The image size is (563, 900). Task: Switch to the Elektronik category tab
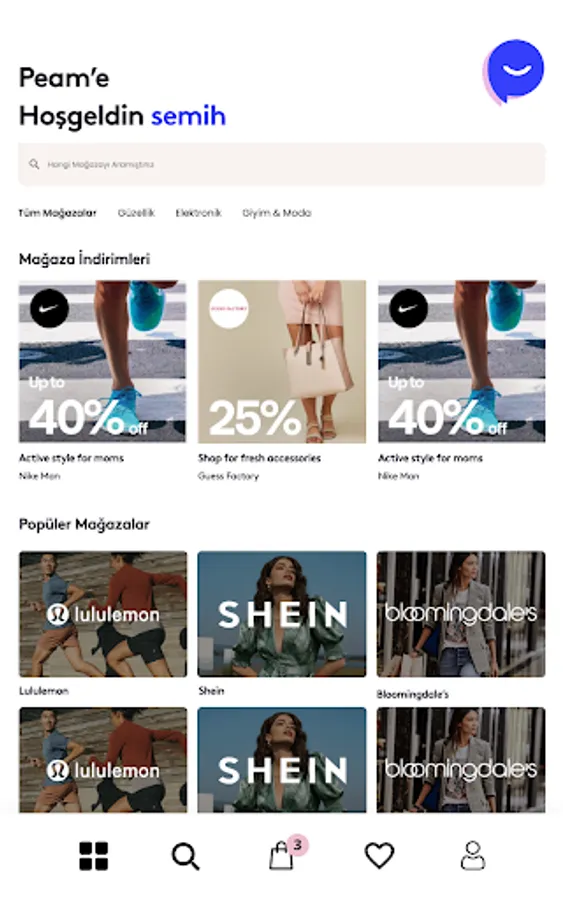[x=199, y=213]
